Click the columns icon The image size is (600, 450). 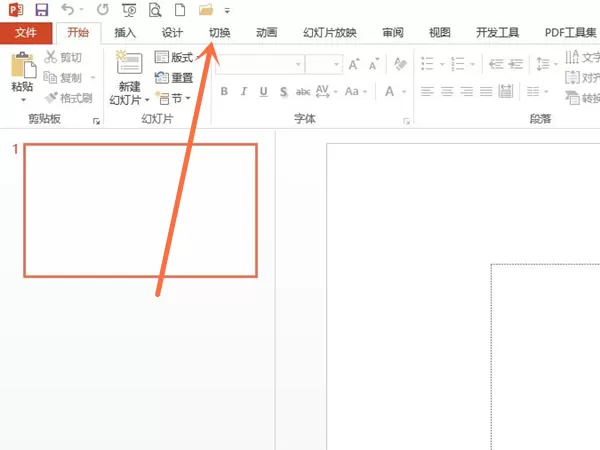(x=533, y=91)
